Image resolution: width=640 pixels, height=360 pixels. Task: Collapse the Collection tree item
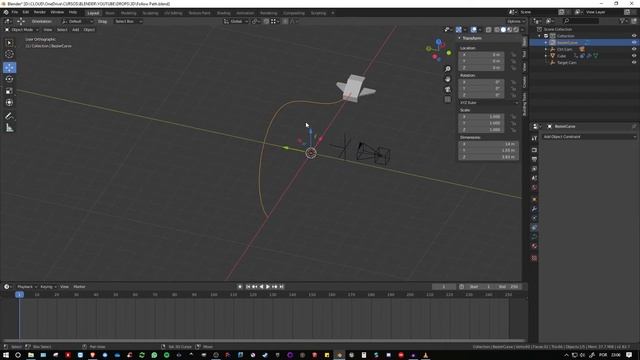pyautogui.click(x=540, y=36)
